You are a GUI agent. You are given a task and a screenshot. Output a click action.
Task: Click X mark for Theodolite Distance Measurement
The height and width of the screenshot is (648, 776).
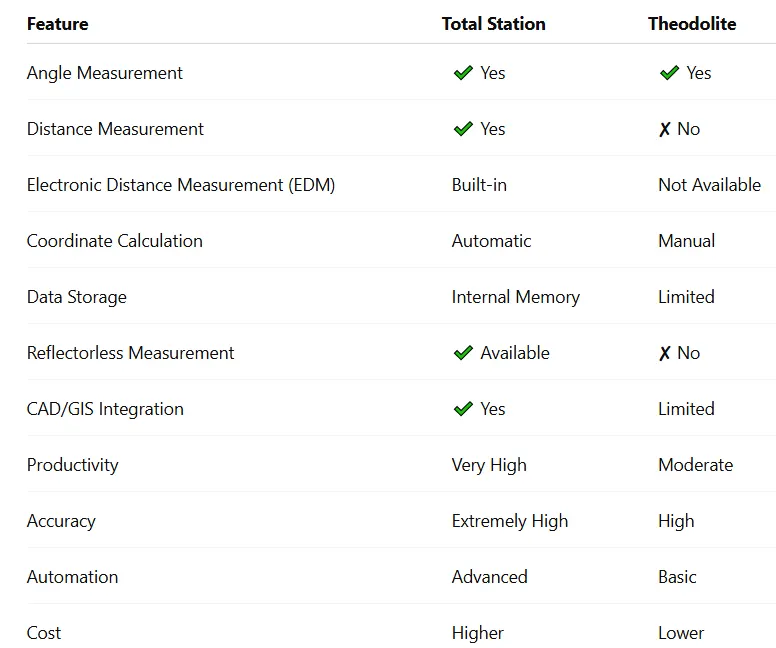click(x=665, y=130)
